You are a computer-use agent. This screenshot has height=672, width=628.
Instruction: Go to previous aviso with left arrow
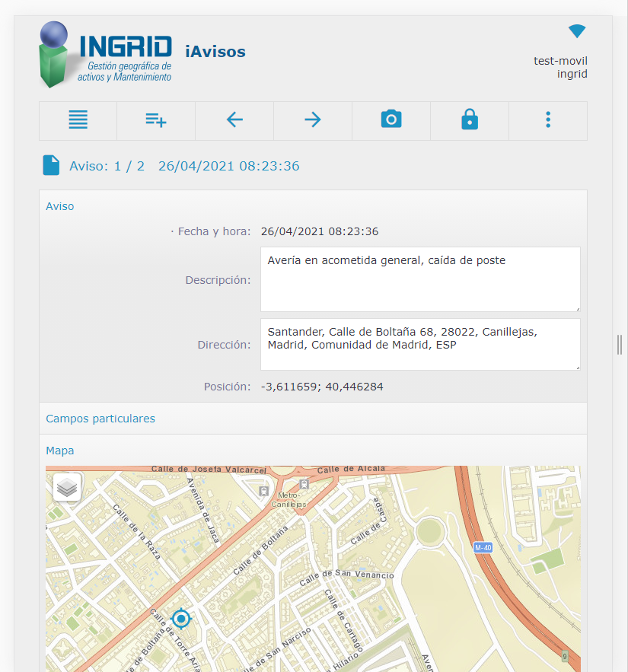click(234, 120)
